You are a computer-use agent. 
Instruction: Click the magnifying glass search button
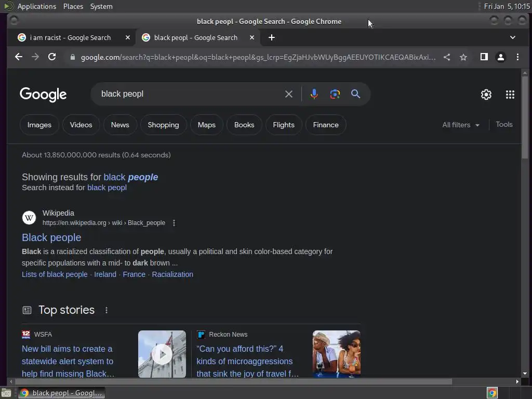[355, 94]
